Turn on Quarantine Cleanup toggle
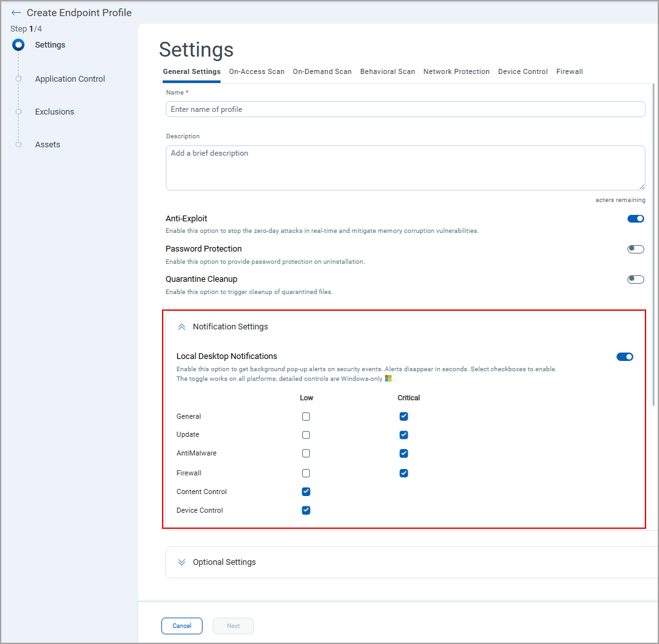Image resolution: width=659 pixels, height=644 pixels. [x=635, y=279]
